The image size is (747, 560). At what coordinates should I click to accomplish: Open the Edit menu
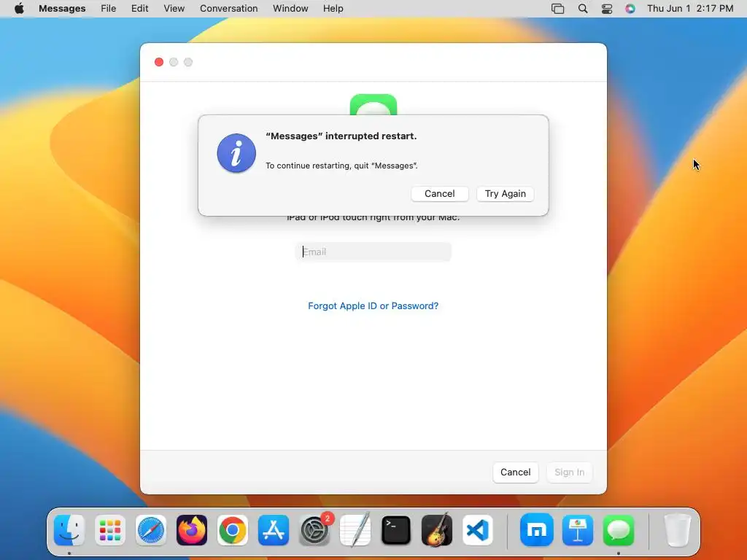click(140, 9)
